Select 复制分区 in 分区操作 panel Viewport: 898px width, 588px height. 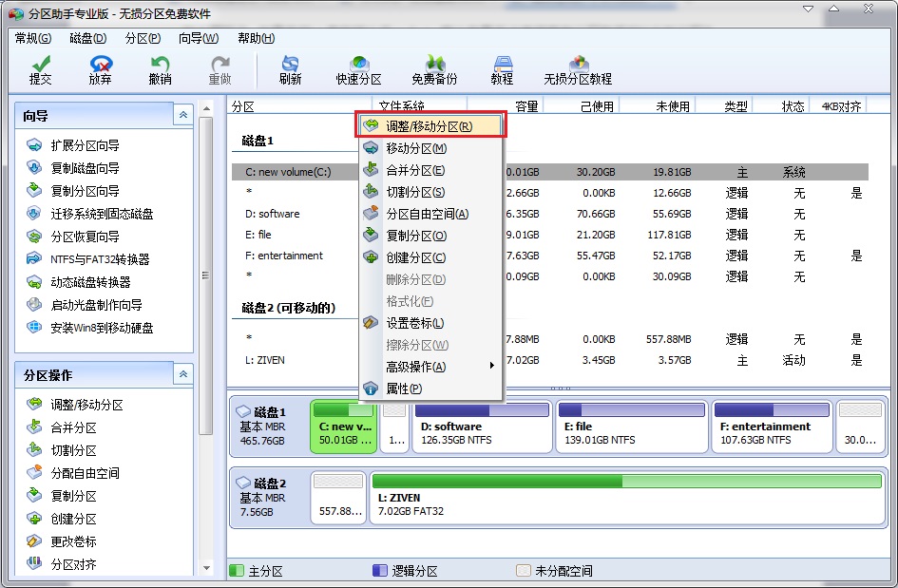coord(62,497)
